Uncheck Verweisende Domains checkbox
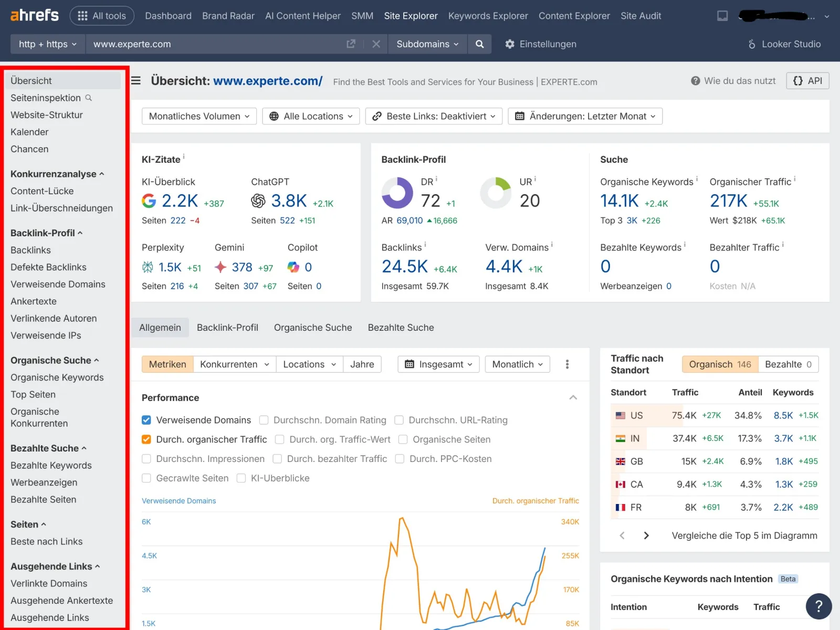This screenshot has height=630, width=840. click(146, 420)
